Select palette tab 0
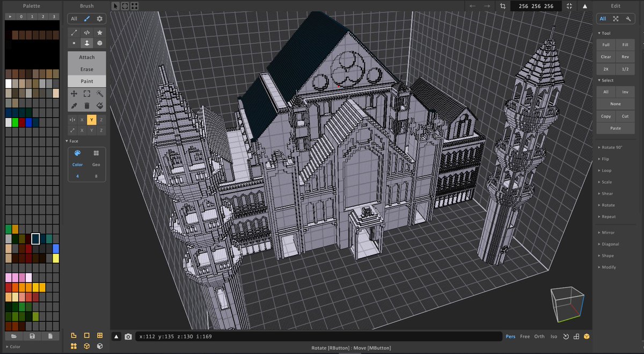Viewport: 644px width, 354px height. pyautogui.click(x=20, y=17)
